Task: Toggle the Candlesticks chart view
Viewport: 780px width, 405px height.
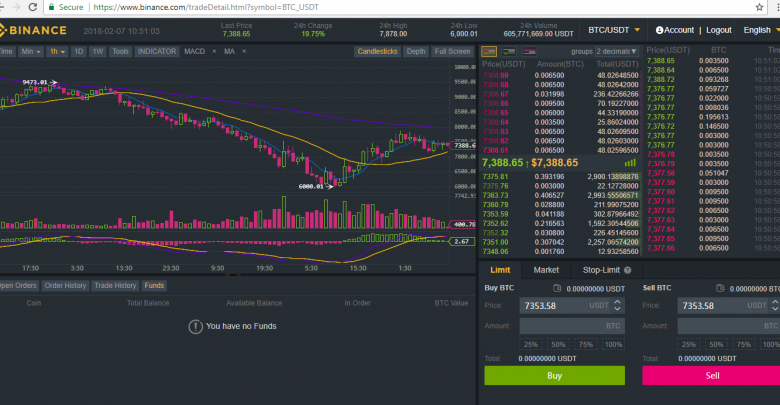Action: pos(377,51)
